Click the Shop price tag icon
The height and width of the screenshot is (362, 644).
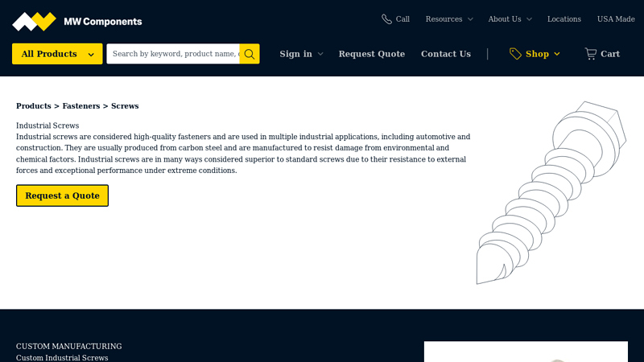click(x=515, y=54)
